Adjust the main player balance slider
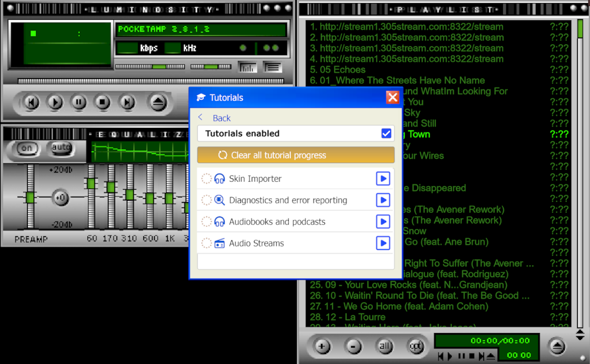 [x=211, y=67]
